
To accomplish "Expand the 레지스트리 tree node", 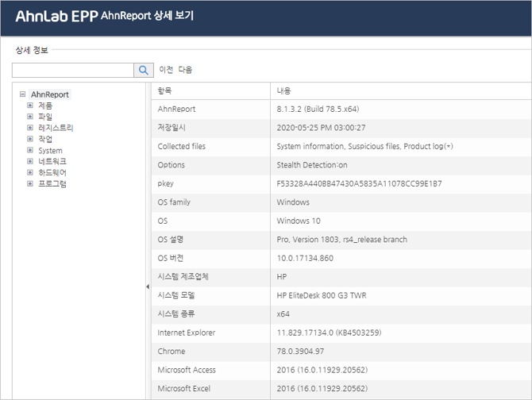I will [30, 127].
